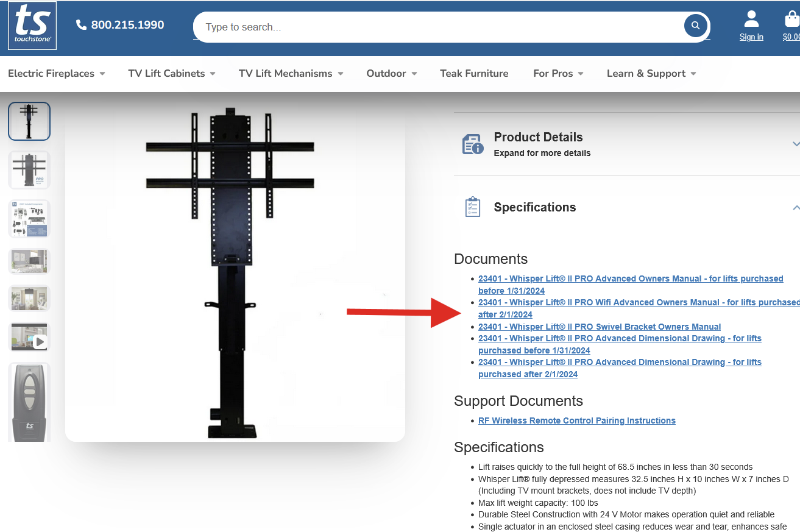Collapse the Specifications section
Viewport: 800px width, 532px height.
[x=628, y=207]
